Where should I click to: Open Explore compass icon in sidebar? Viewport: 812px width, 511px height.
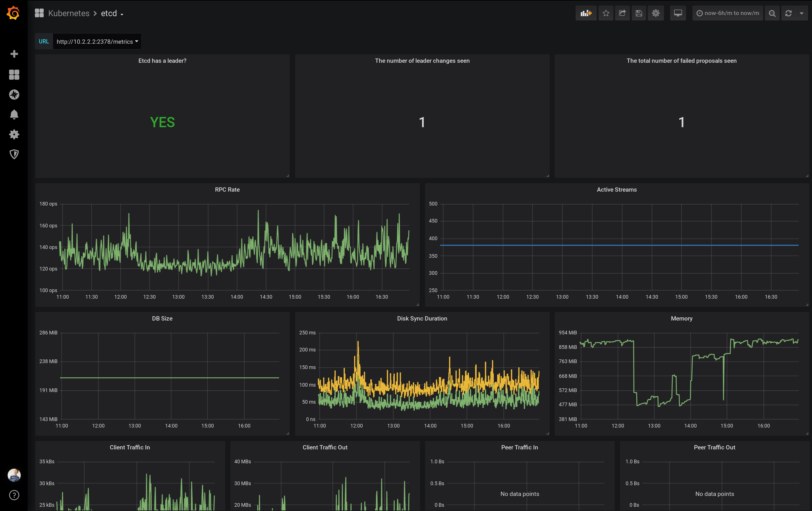coord(14,95)
